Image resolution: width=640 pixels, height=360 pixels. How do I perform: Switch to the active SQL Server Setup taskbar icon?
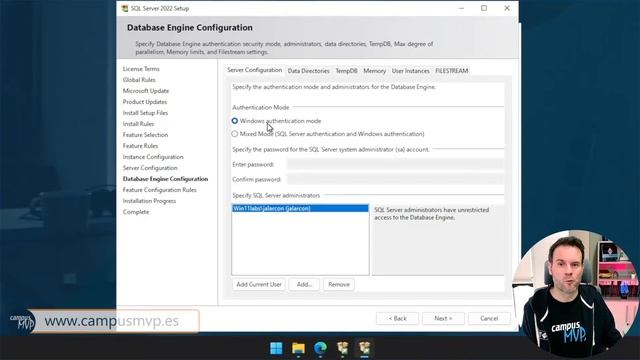click(x=364, y=348)
